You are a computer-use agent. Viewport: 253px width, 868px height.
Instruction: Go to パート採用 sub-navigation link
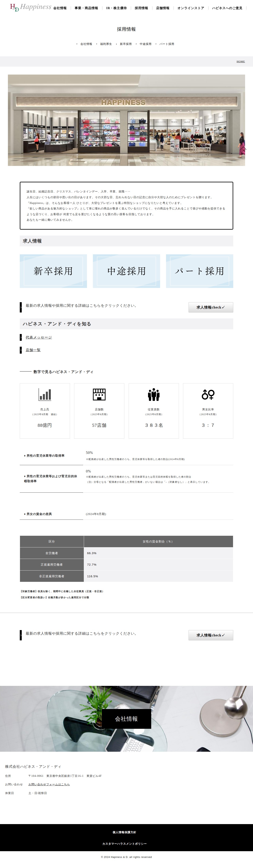coord(167,44)
